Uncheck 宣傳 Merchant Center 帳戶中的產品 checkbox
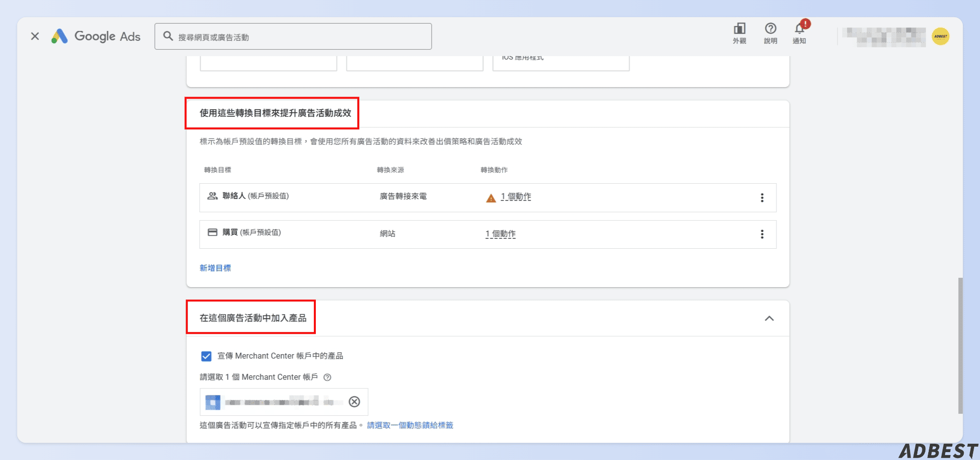 [x=206, y=356]
